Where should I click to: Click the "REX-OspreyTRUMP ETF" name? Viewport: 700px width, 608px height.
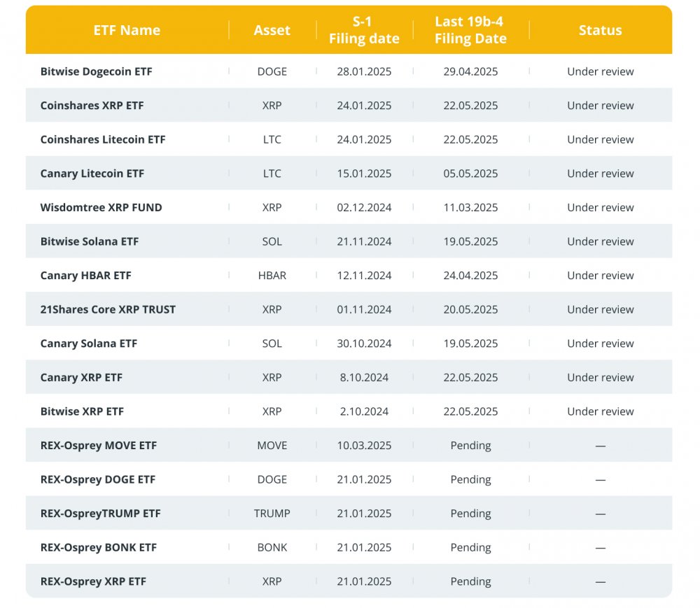[x=100, y=514]
